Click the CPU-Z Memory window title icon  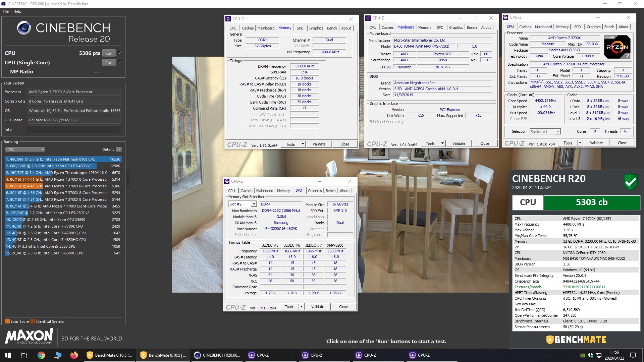228,19
